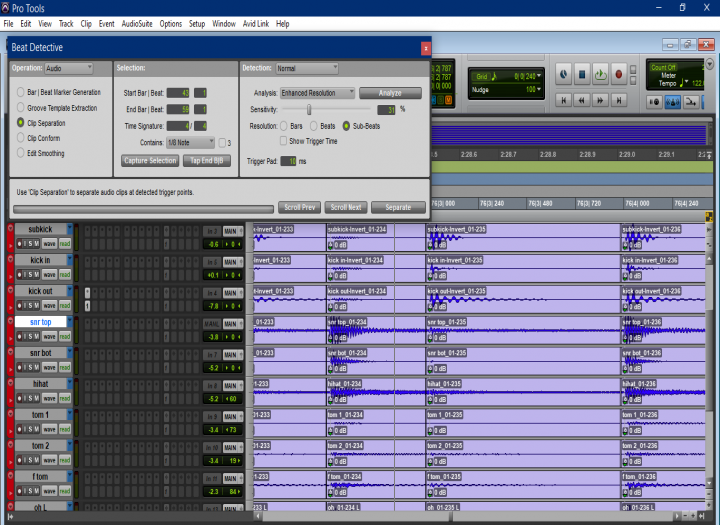The width and height of the screenshot is (720, 525).
Task: Solo the snr top track
Action: 29,337
